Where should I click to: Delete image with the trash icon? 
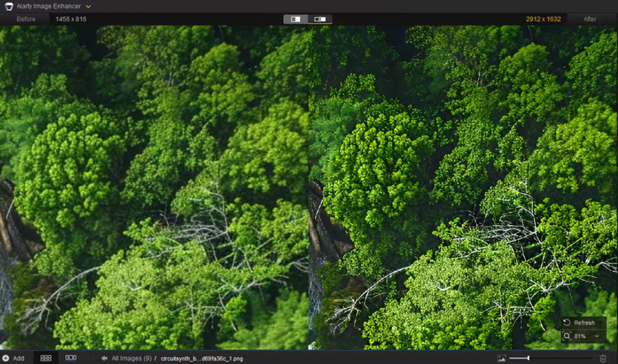[603, 358]
